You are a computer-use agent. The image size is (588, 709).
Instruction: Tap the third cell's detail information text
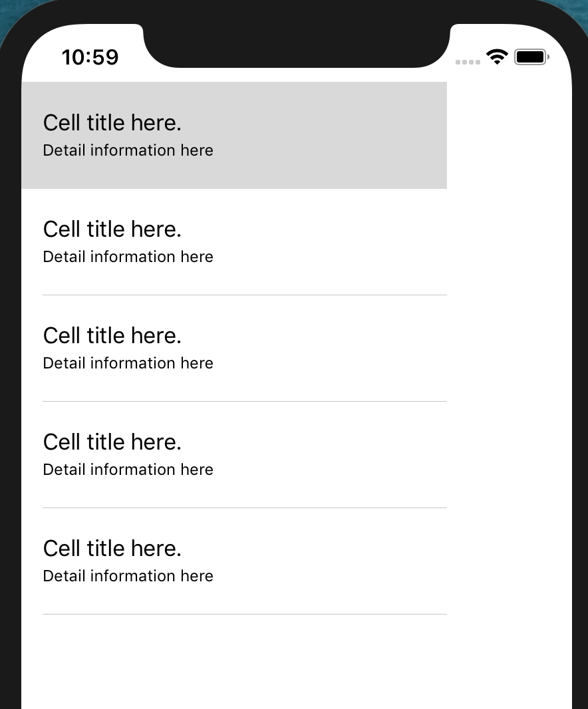pos(128,362)
